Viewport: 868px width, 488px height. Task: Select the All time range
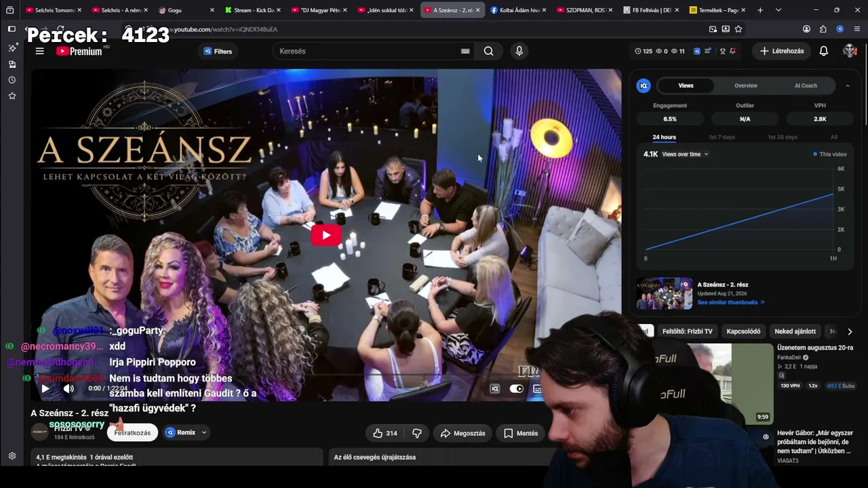coord(834,137)
